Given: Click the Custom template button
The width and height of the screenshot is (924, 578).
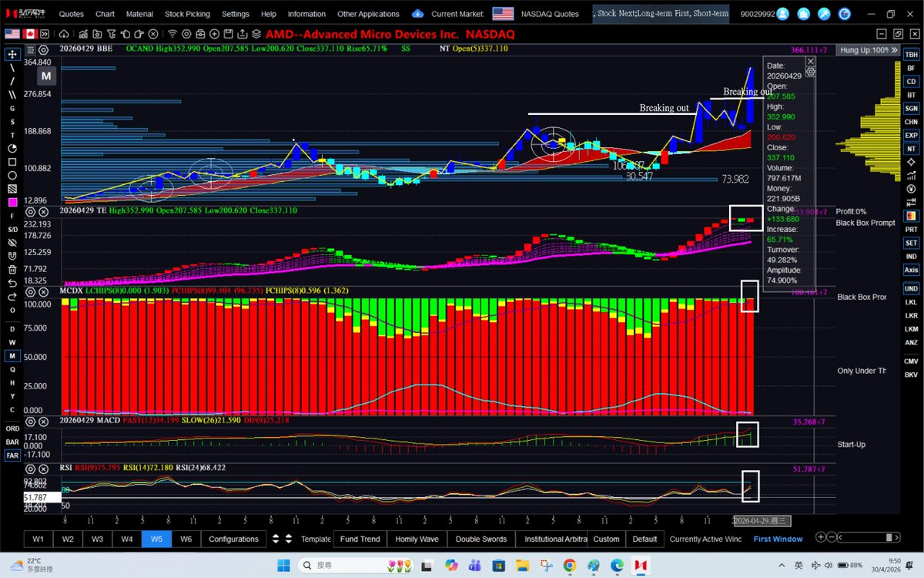Looking at the screenshot, I should (x=606, y=539).
